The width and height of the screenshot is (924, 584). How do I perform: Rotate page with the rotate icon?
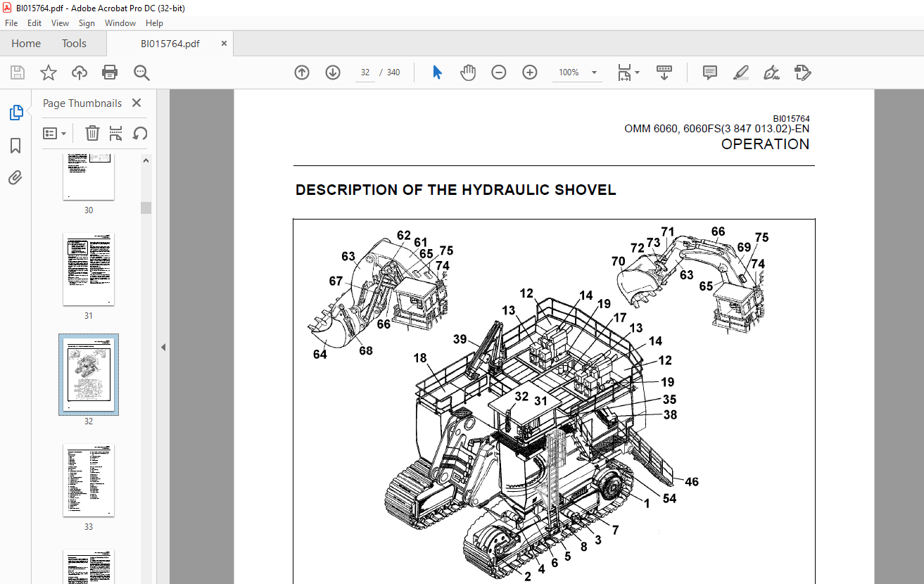(x=139, y=133)
